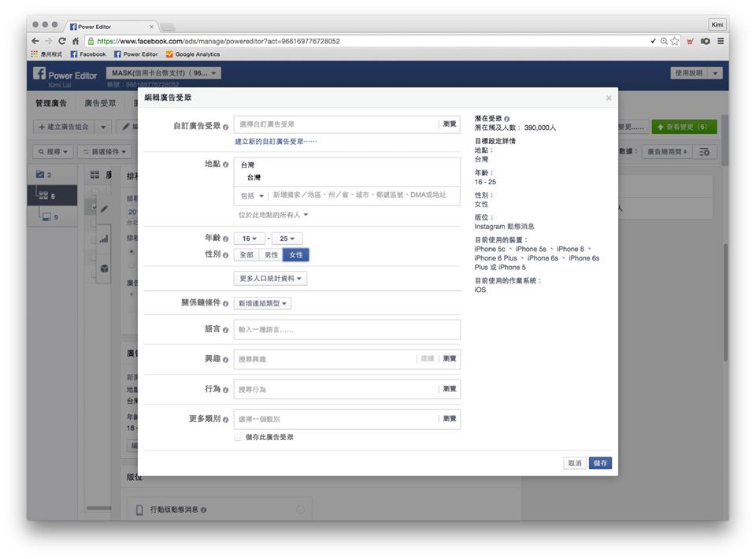Open the 搜尋 dropdown in toolbar

tap(53, 152)
